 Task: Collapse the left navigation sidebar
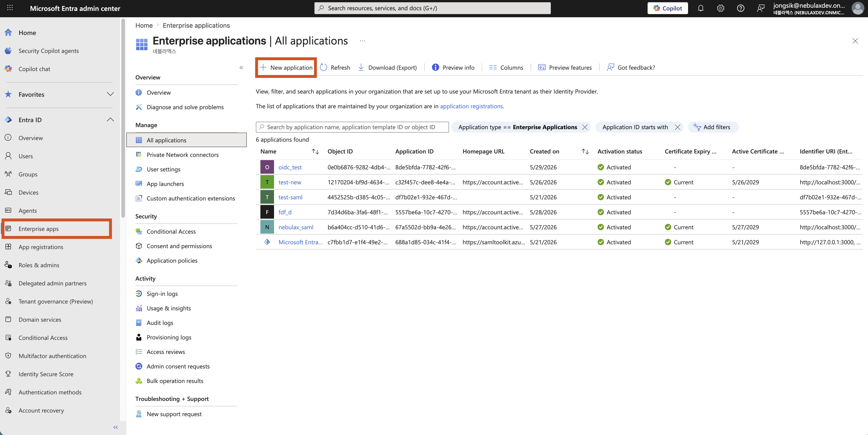(x=116, y=427)
